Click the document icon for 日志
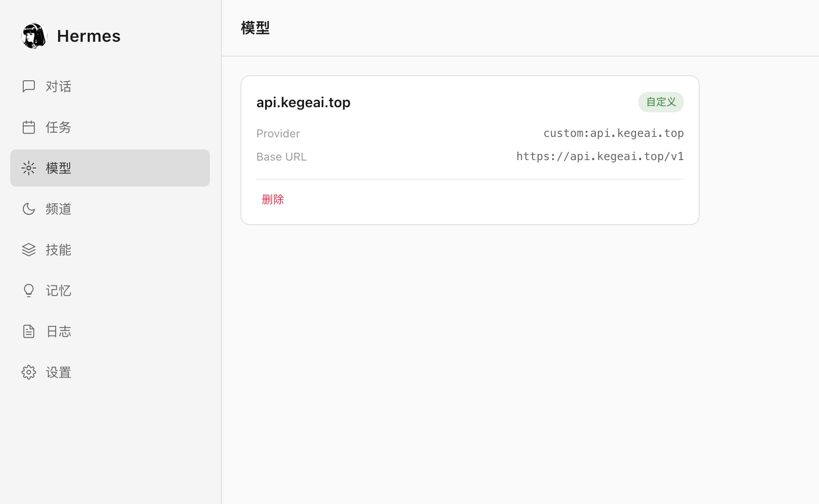 pos(29,331)
